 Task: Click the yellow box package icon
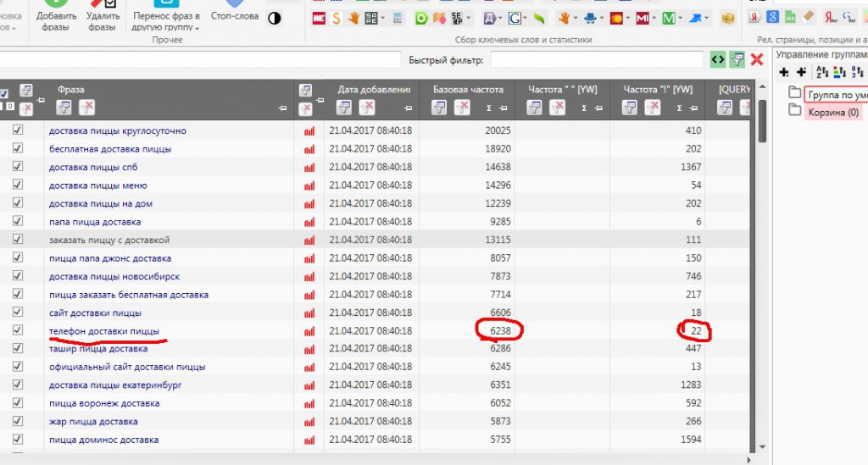click(728, 19)
